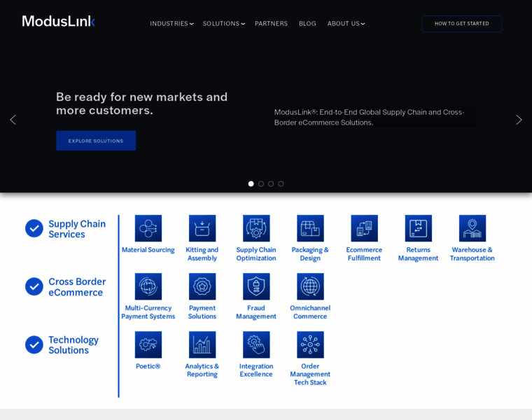Click the ModusLink logo
This screenshot has width=532, height=420.
point(58,21)
